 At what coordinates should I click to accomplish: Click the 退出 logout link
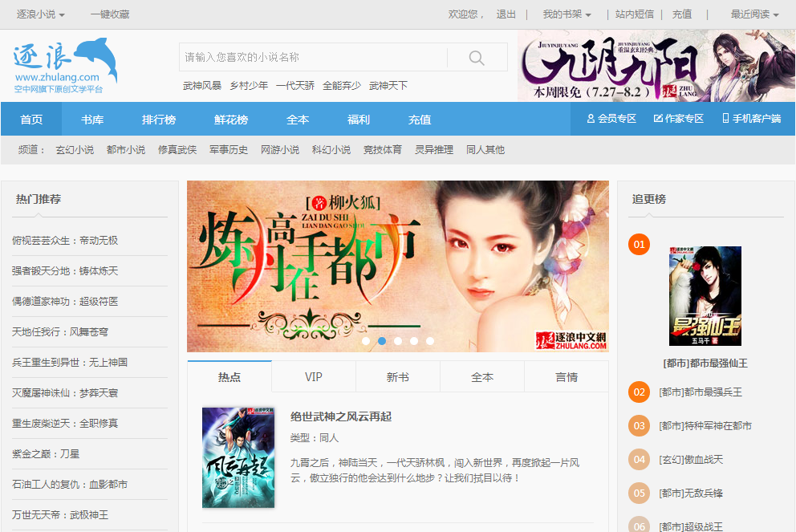506,14
